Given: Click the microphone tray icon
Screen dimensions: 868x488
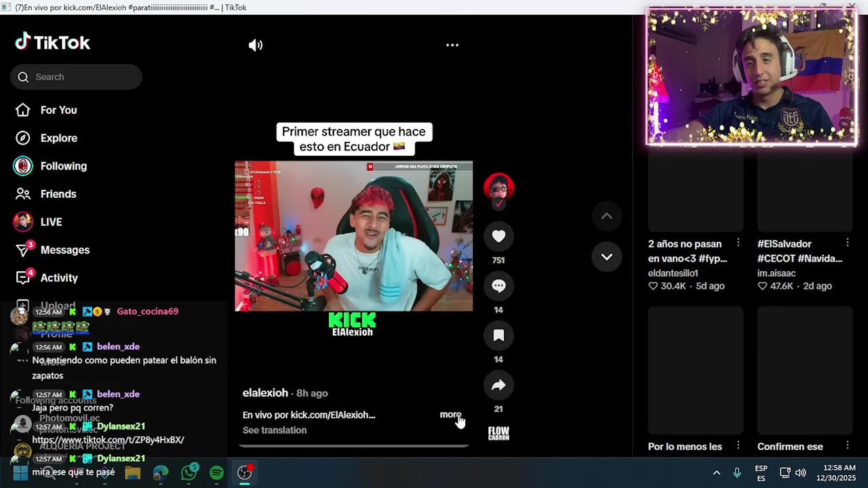Looking at the screenshot, I should coord(737,473).
